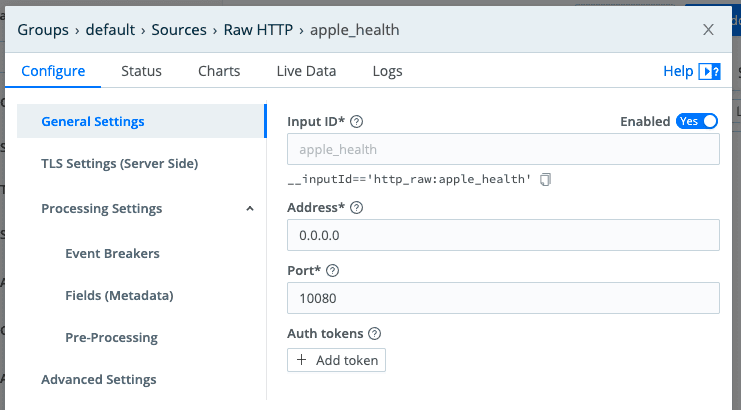The width and height of the screenshot is (741, 410).
Task: Click the Auth tokens help icon
Action: (375, 333)
